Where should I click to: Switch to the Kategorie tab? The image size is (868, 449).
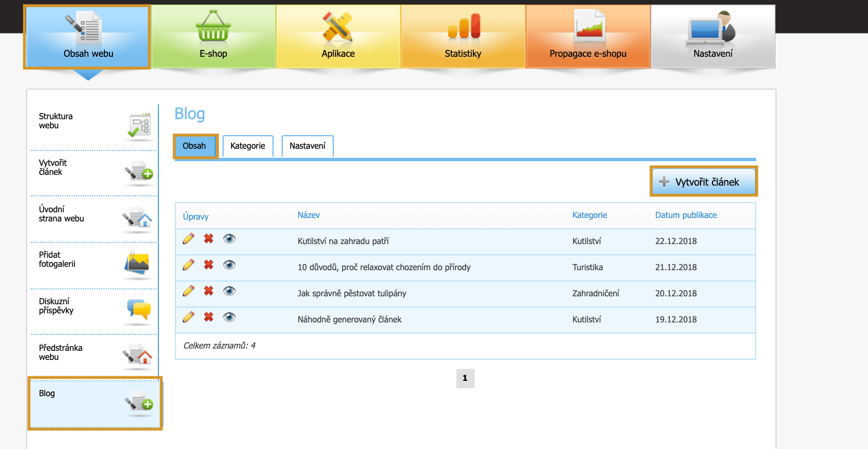click(248, 146)
